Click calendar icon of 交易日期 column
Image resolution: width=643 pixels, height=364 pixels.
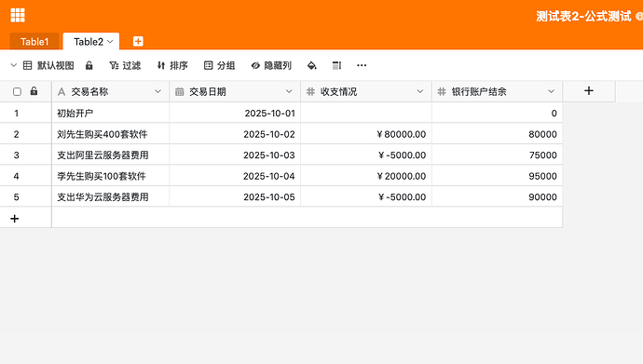click(x=180, y=92)
